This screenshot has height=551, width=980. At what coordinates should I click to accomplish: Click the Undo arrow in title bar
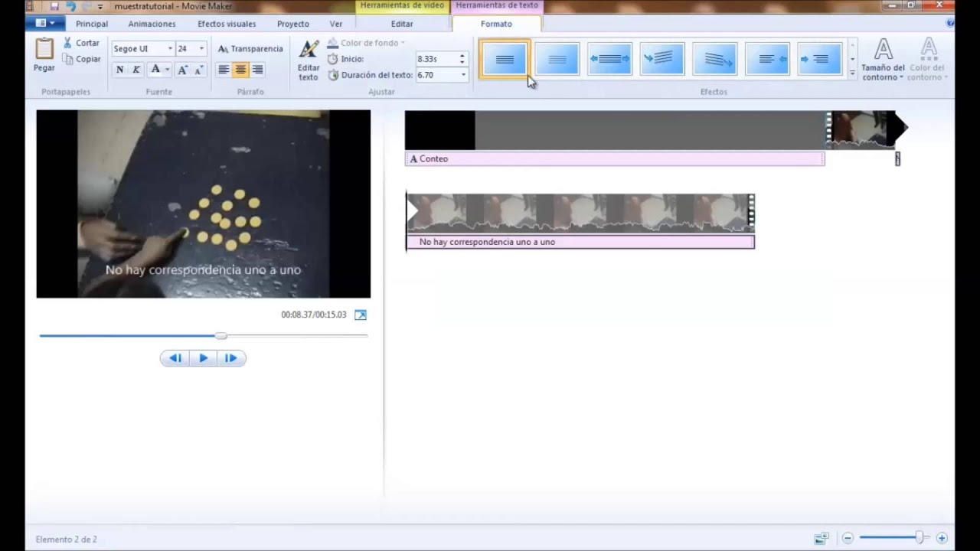(70, 6)
